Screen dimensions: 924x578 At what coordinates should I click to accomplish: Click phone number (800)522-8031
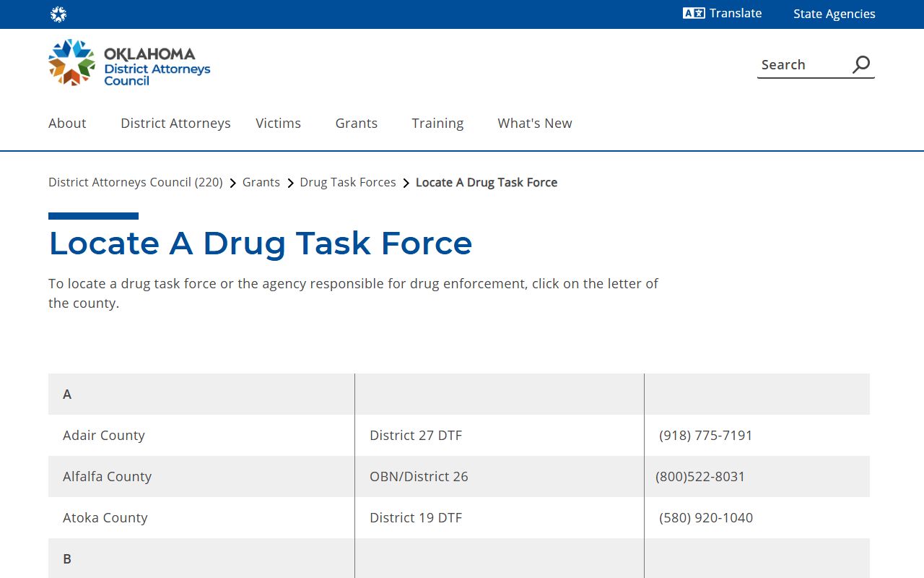click(x=700, y=476)
